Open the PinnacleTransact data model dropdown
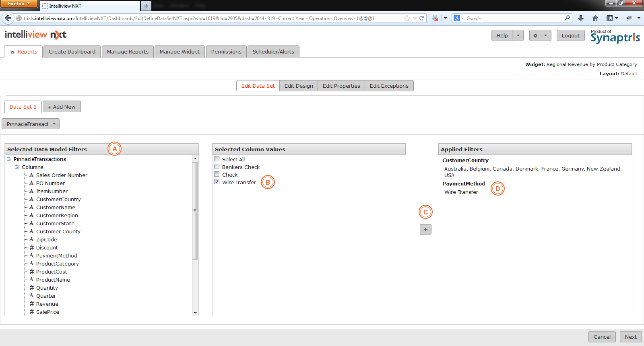This screenshot has width=644, height=346. (54, 124)
